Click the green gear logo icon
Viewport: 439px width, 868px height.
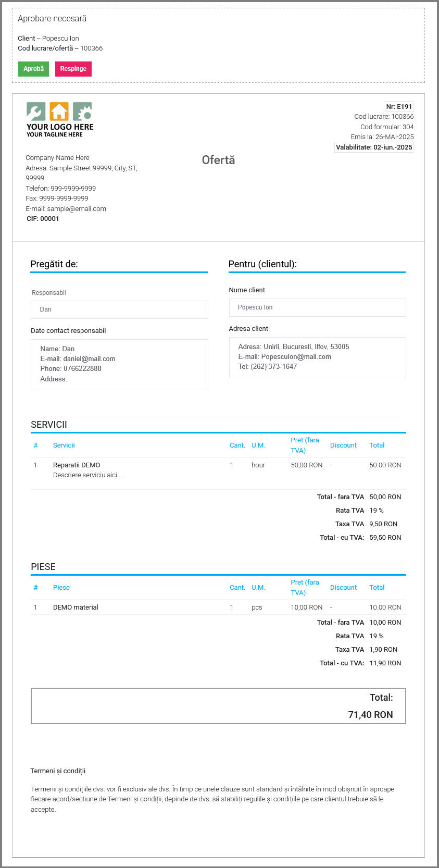pos(82,111)
